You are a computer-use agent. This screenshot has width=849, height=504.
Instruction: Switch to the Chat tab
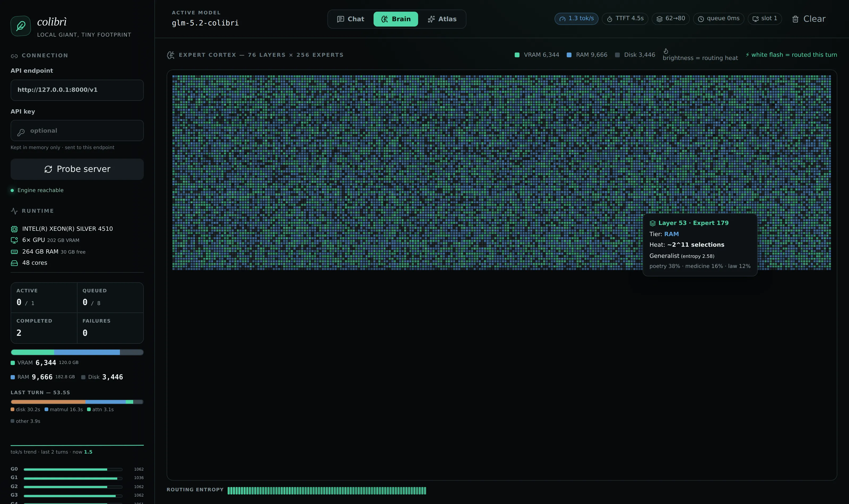point(350,19)
